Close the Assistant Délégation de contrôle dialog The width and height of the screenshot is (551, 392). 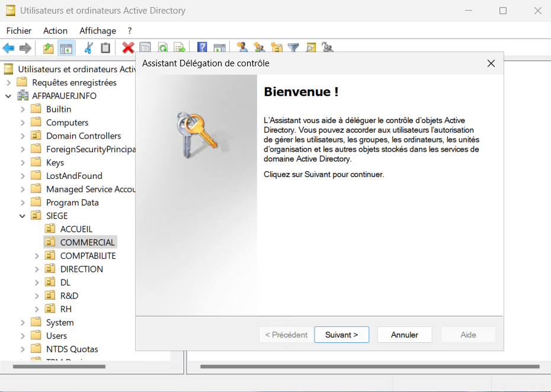(x=491, y=63)
